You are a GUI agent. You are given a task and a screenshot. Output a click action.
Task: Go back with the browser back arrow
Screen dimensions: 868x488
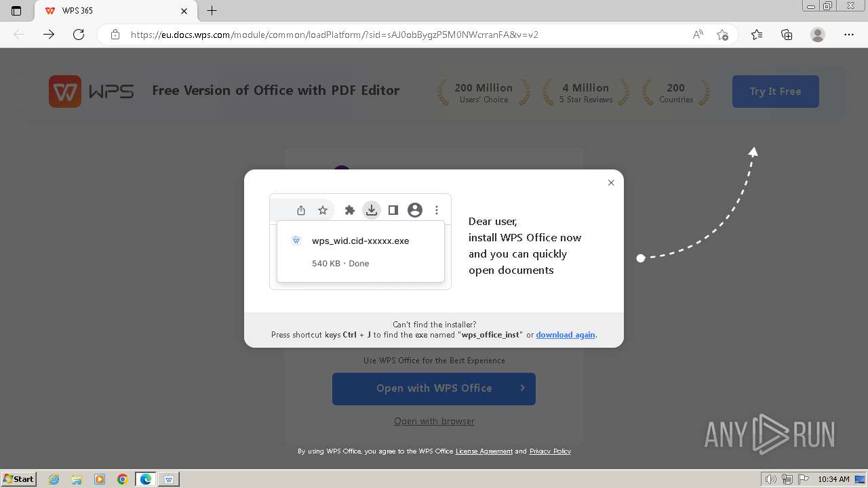click(19, 35)
